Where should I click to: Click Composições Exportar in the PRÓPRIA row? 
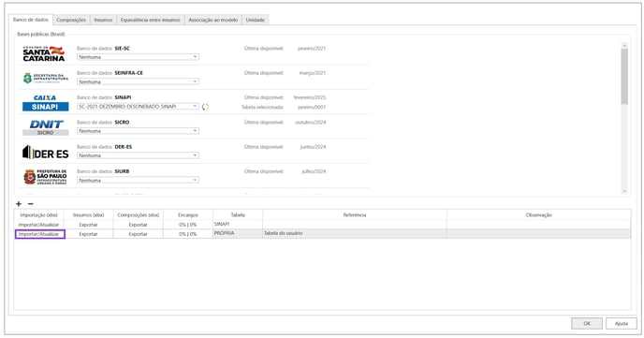tap(138, 234)
